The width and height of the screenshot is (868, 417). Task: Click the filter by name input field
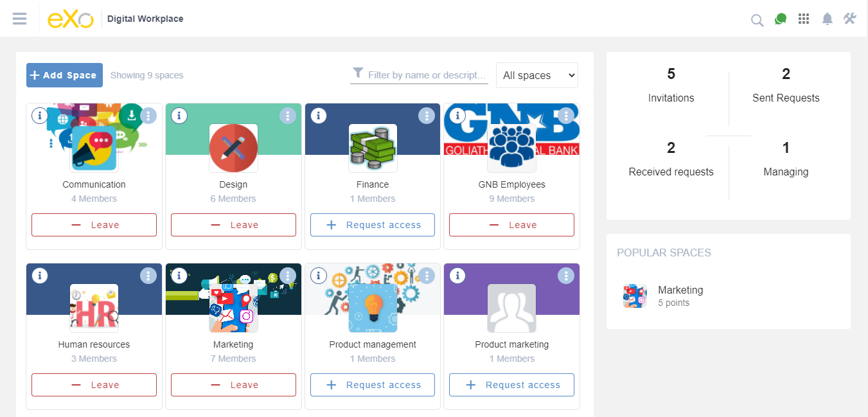(427, 75)
